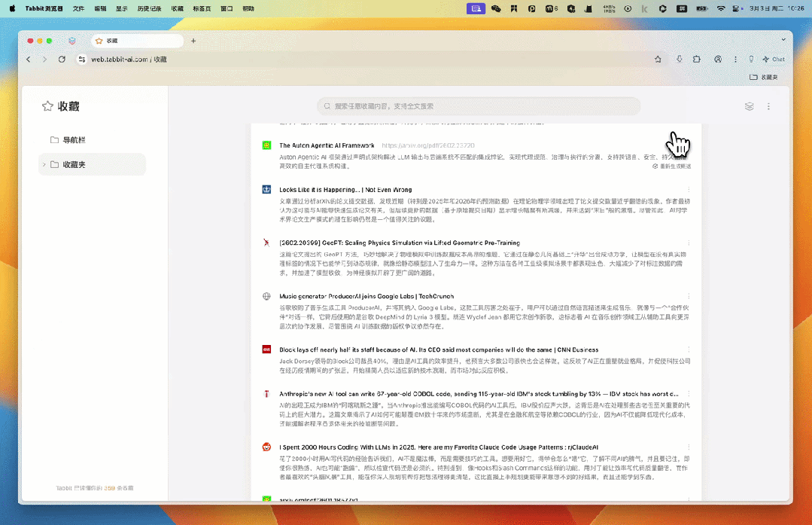Click the stacked layers icon beside the search bar
This screenshot has width=812, height=525.
coord(749,106)
